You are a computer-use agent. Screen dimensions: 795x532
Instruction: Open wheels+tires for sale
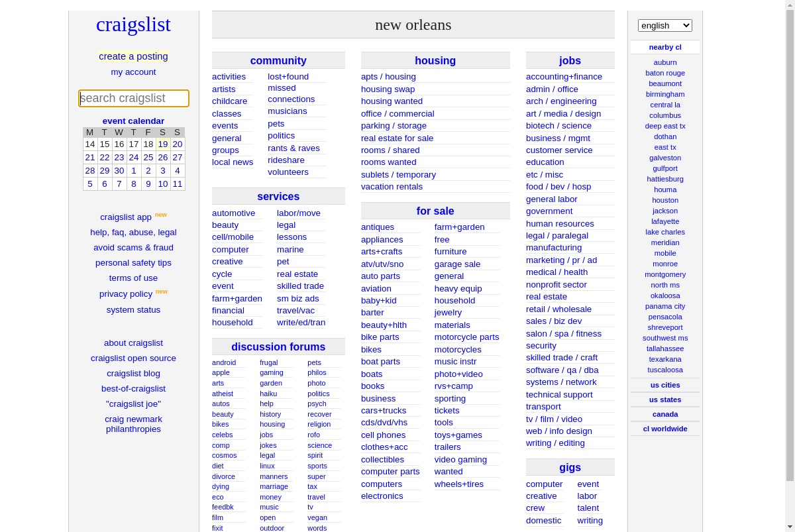[x=459, y=484]
